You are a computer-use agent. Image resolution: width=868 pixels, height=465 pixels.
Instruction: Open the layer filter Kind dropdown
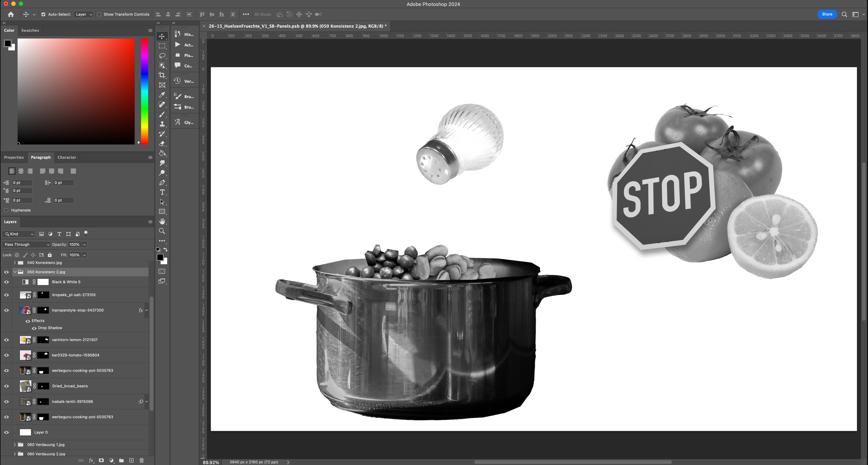click(19, 234)
